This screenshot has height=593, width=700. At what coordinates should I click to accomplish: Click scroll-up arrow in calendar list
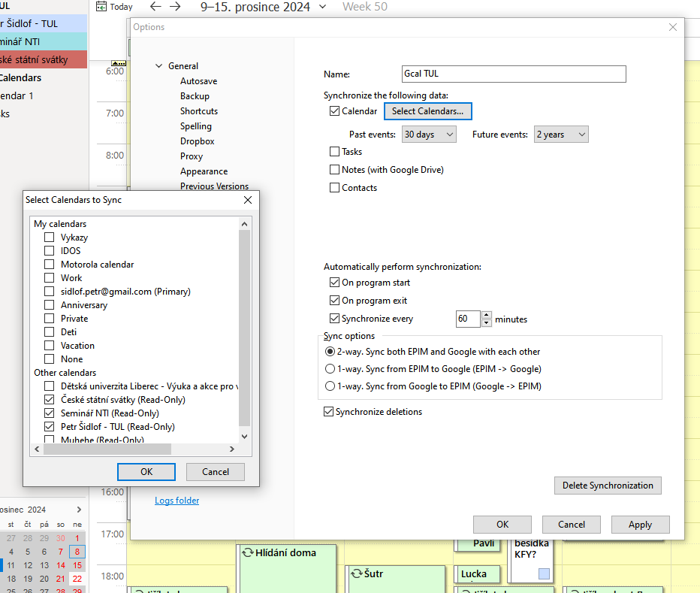244,224
